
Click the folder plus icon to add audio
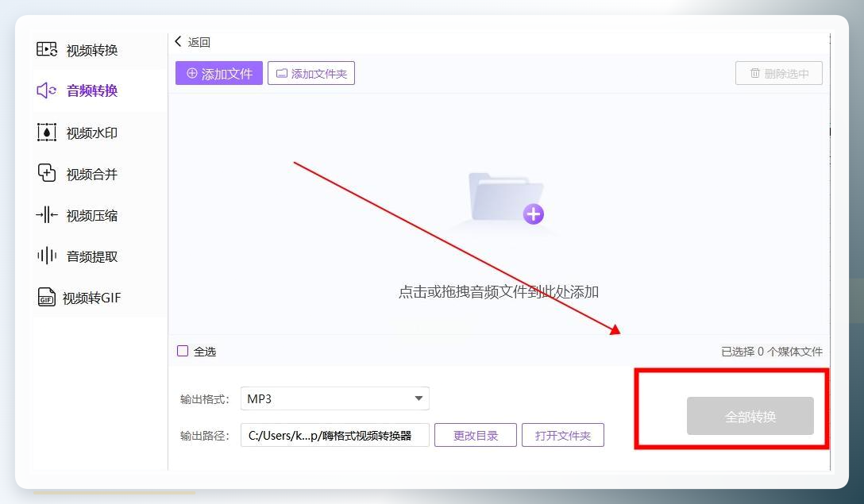click(x=506, y=198)
